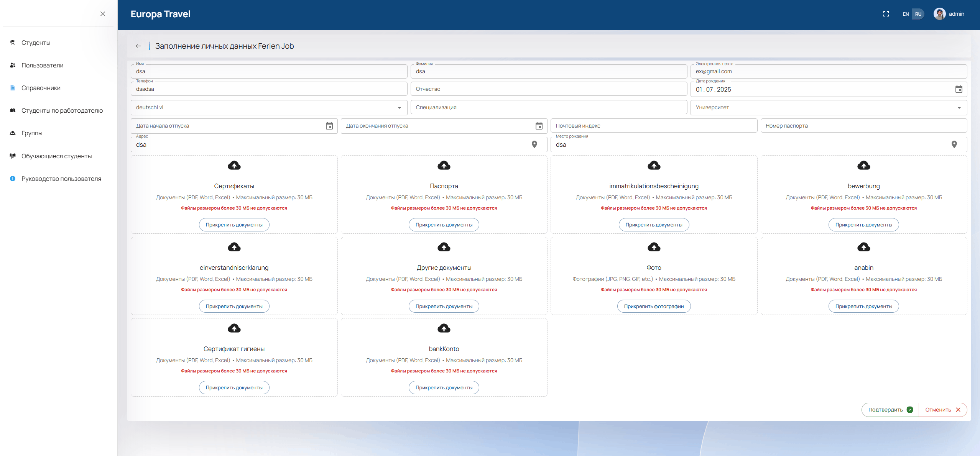The image size is (980, 456).
Task: Attach documents under Сертификат гигиены
Action: point(234,388)
